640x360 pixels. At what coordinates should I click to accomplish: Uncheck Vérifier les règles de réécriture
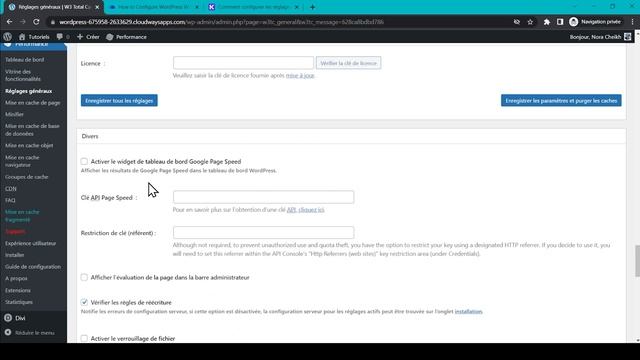pos(84,302)
